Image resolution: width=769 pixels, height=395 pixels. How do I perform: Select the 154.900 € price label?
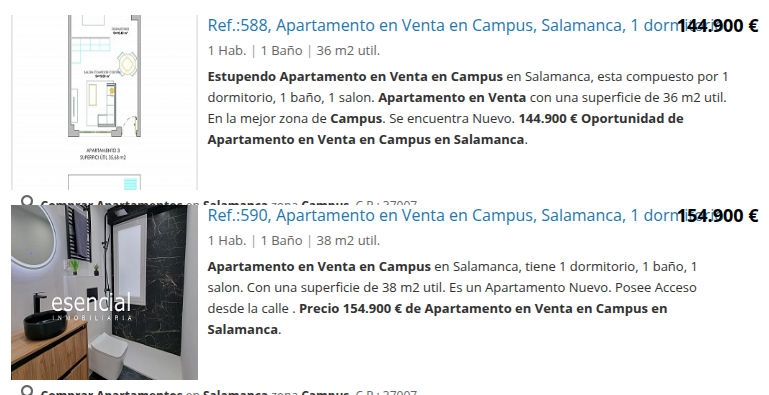click(718, 215)
